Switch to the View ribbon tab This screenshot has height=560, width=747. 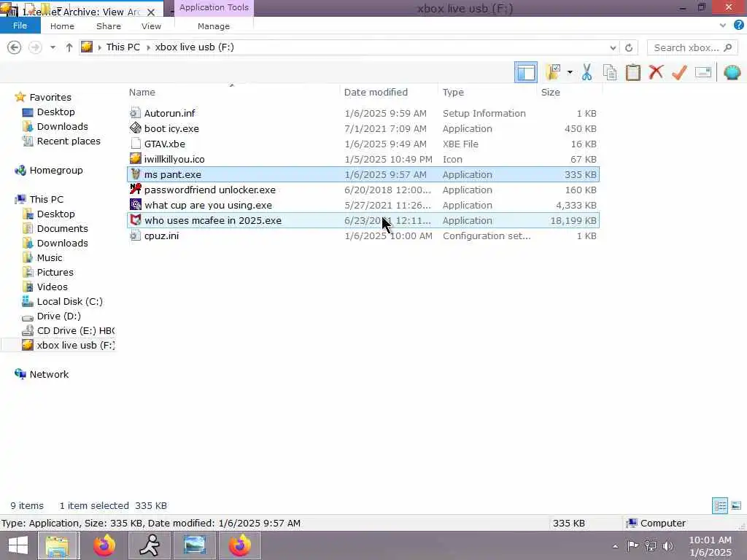coord(151,26)
